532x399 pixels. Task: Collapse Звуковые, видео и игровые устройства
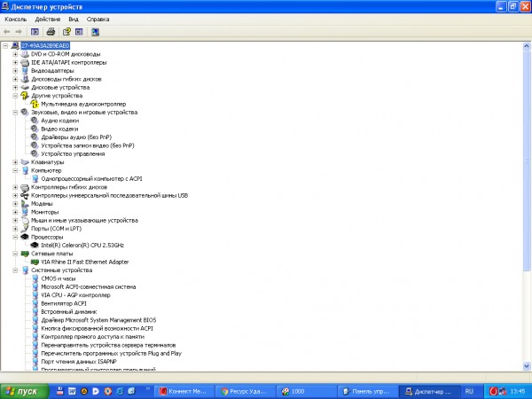point(15,113)
